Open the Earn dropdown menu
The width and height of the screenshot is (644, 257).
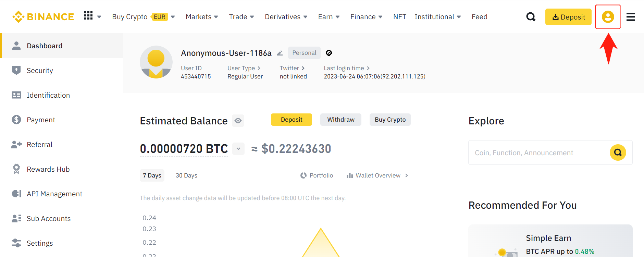pyautogui.click(x=329, y=17)
